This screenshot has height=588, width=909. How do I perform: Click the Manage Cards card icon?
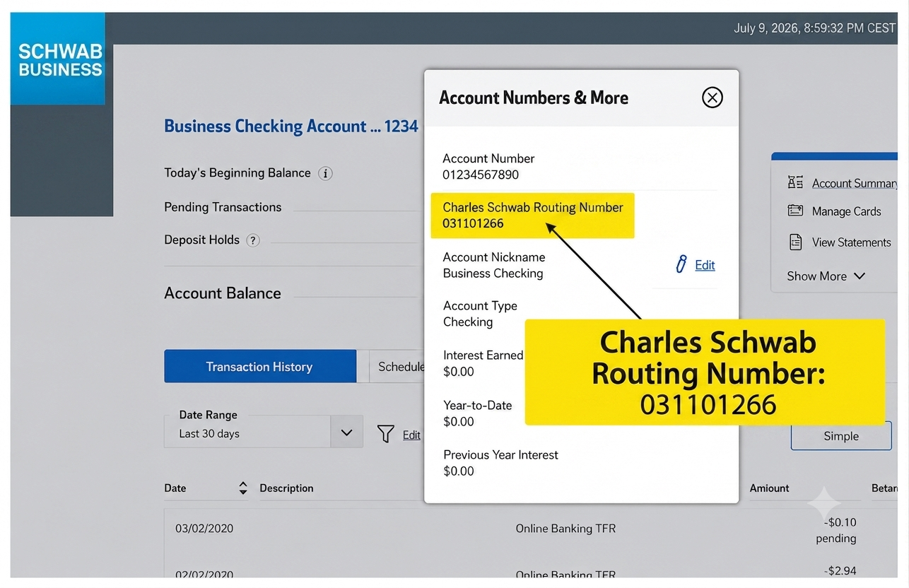[795, 211]
